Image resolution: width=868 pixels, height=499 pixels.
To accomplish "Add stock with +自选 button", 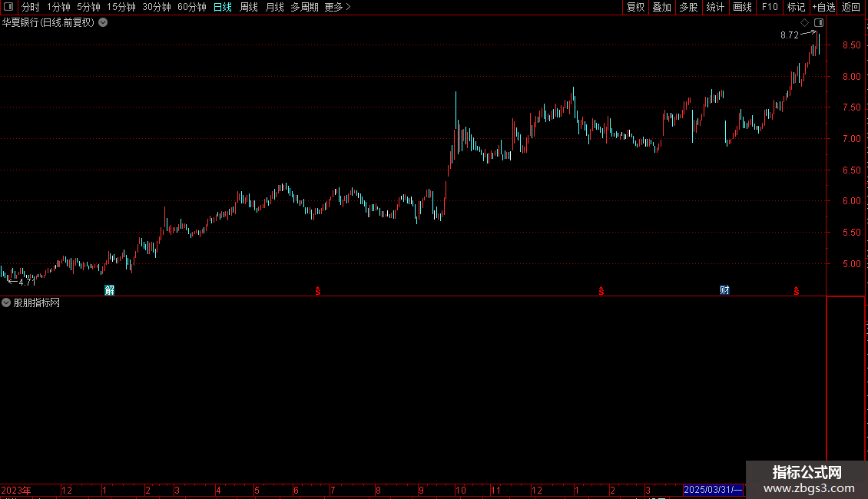I will coord(823,7).
